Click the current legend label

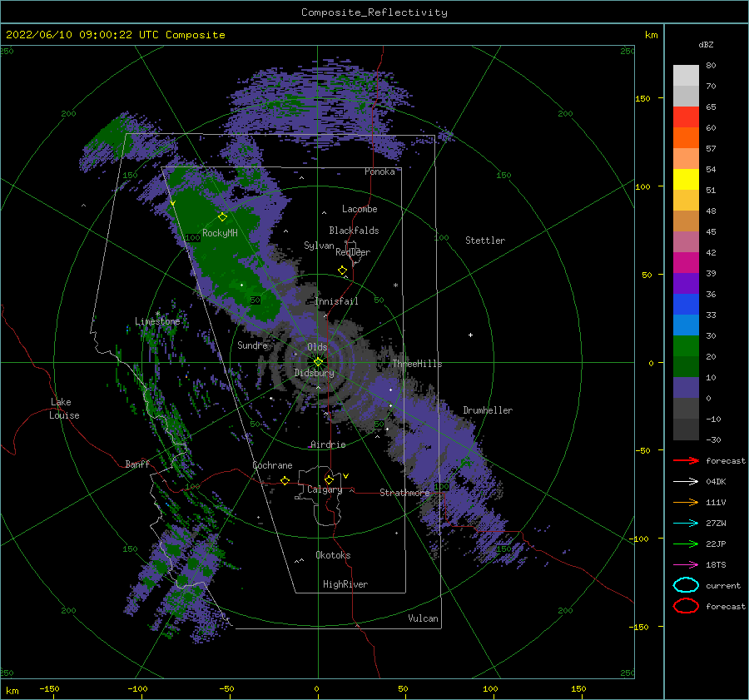tap(723, 586)
